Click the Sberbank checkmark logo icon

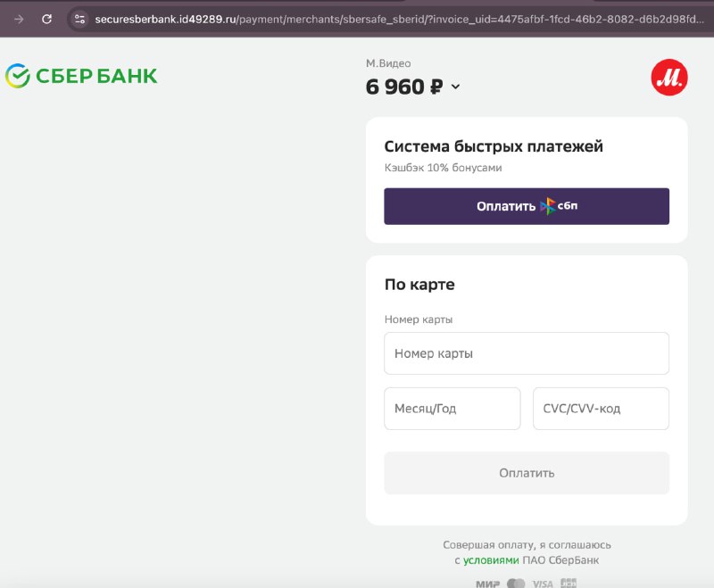17,76
